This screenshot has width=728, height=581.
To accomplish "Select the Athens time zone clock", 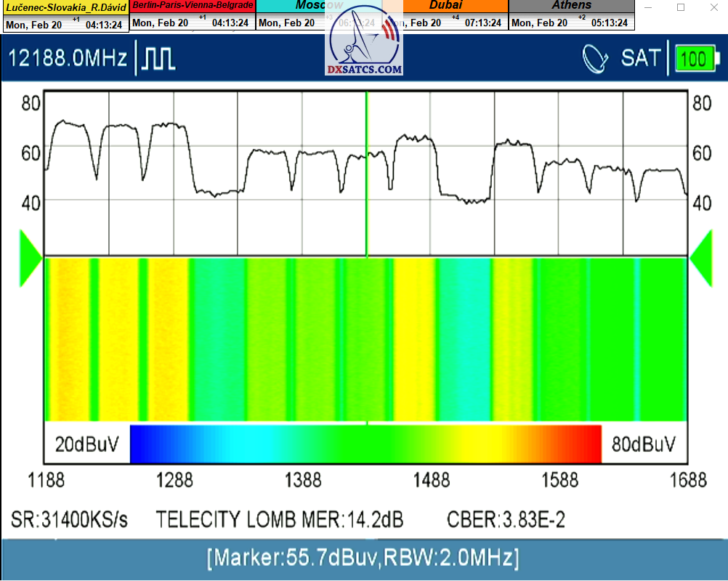I will [x=571, y=5].
